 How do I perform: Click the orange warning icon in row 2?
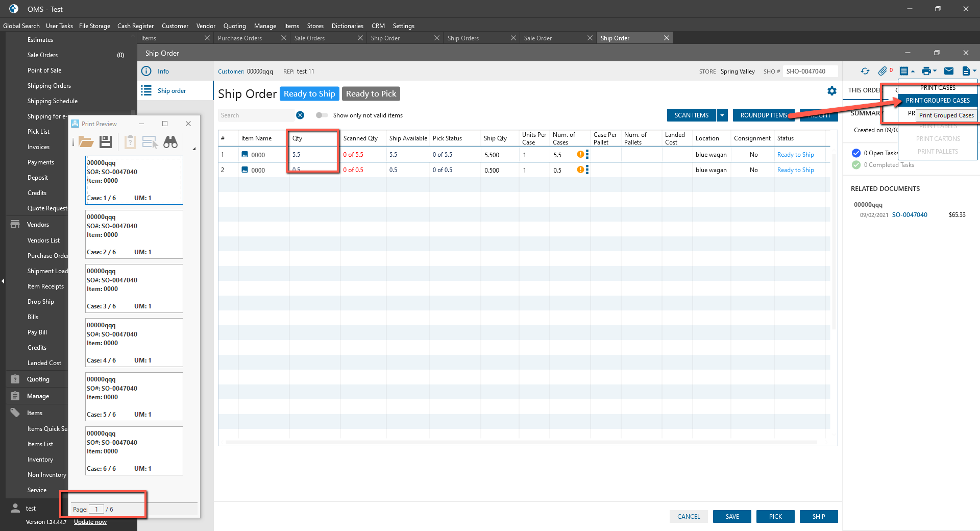580,170
